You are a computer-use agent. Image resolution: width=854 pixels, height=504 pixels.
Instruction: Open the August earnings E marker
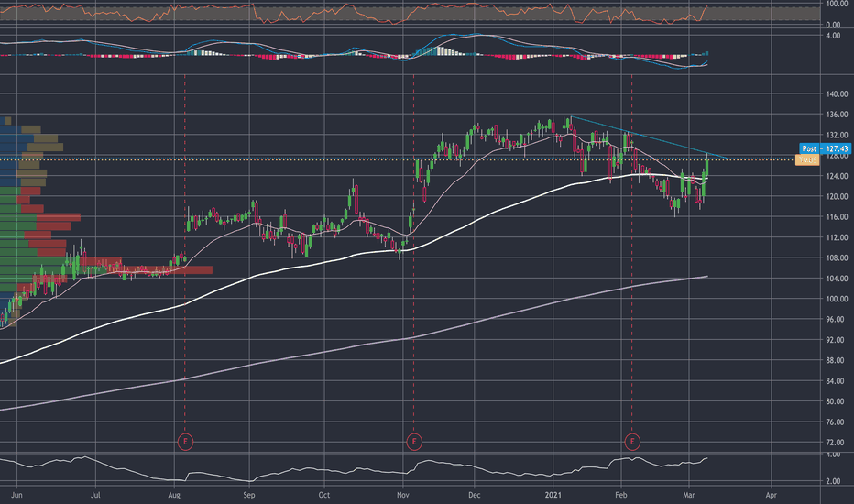coord(185,442)
